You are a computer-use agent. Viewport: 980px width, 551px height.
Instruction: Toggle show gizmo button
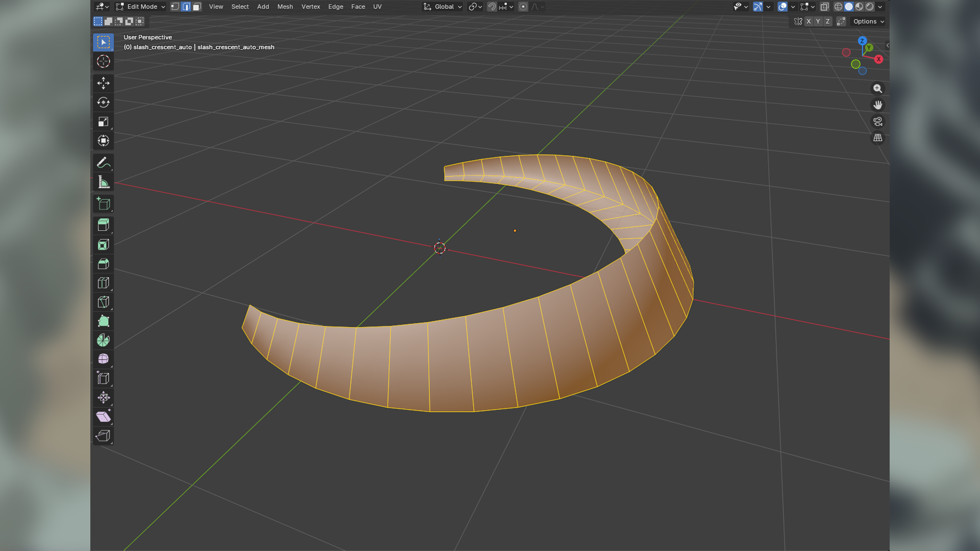click(758, 7)
